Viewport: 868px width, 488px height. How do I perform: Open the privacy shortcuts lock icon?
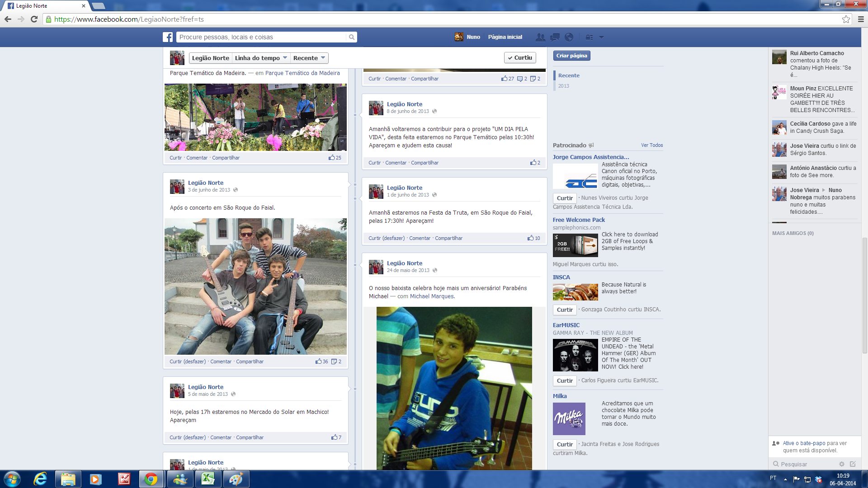pos(589,37)
